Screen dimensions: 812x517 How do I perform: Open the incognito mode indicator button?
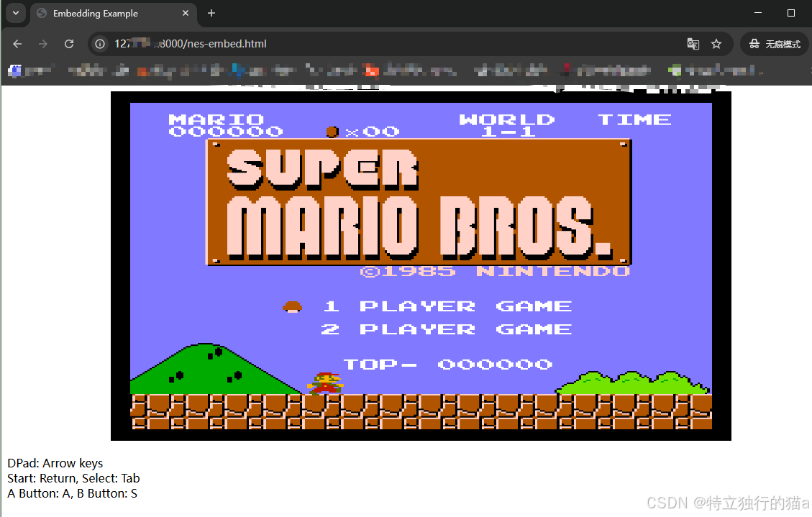point(775,44)
